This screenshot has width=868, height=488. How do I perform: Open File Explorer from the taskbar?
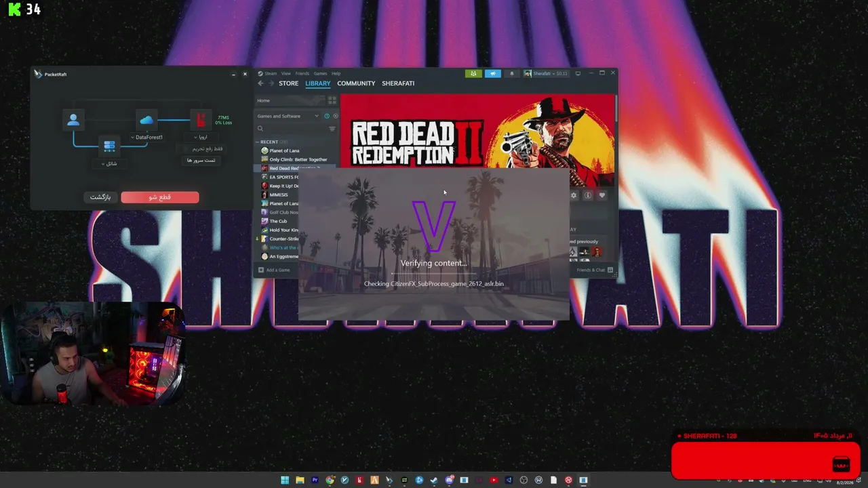300,481
